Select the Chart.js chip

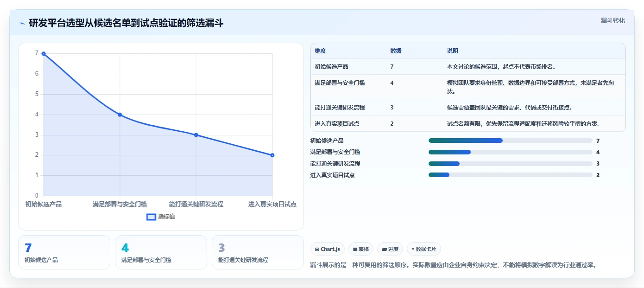(x=328, y=249)
